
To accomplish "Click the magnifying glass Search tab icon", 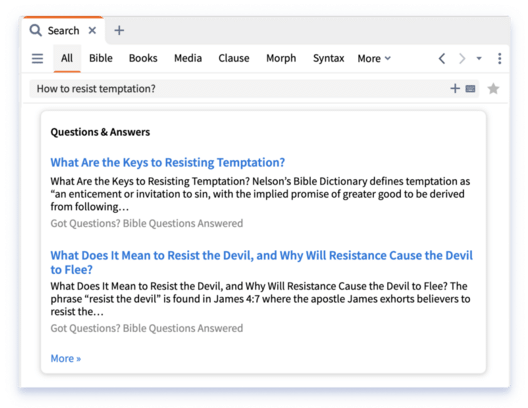I will 35,30.
